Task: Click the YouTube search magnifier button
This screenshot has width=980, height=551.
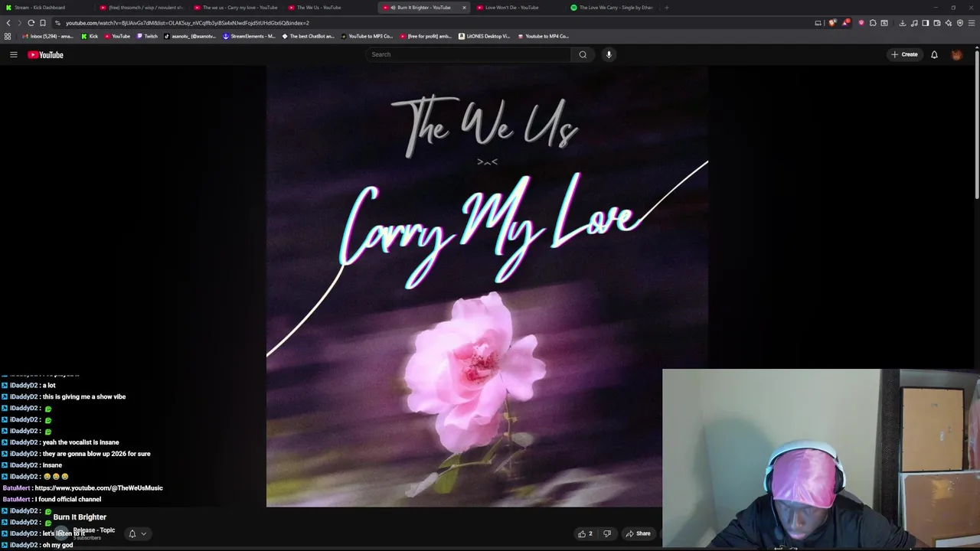Action: point(583,54)
